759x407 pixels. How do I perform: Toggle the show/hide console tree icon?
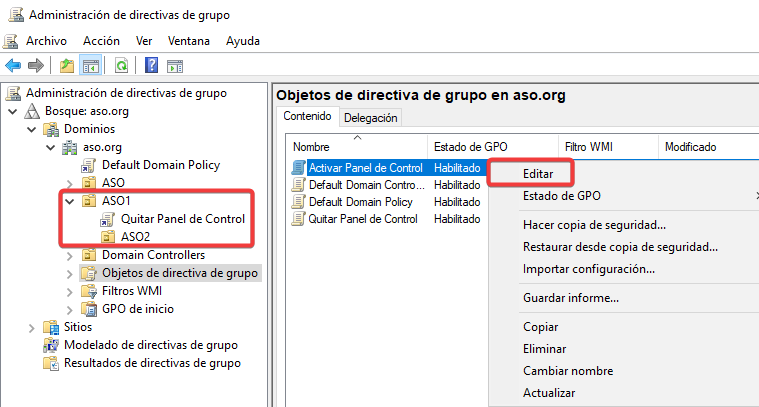click(x=91, y=66)
